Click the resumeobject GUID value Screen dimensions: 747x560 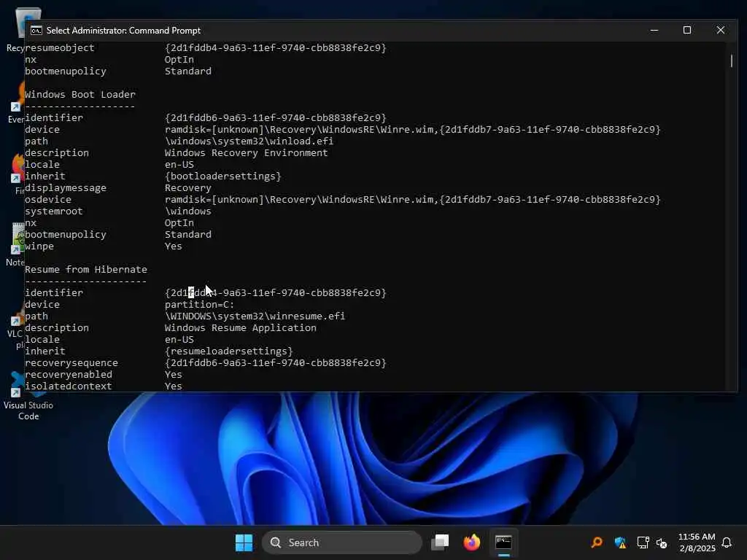(x=275, y=47)
